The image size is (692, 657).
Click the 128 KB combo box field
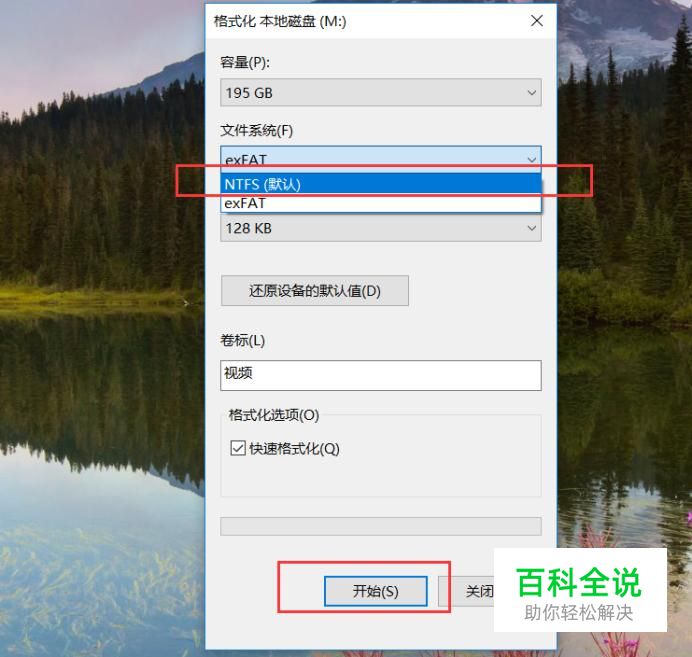coord(381,228)
